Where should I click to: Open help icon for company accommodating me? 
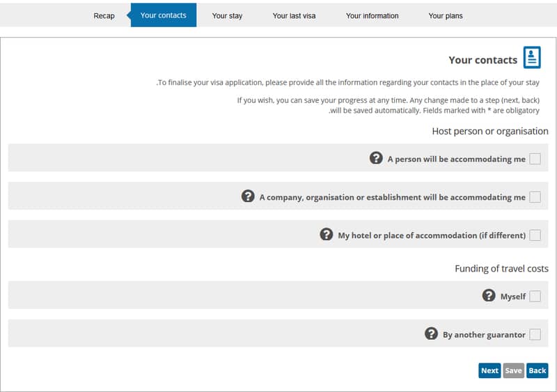248,196
